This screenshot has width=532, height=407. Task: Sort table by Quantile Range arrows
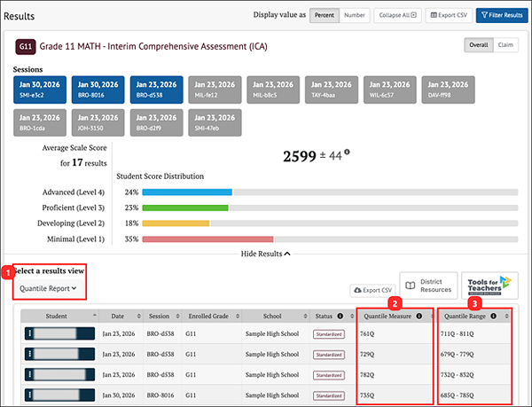point(506,316)
